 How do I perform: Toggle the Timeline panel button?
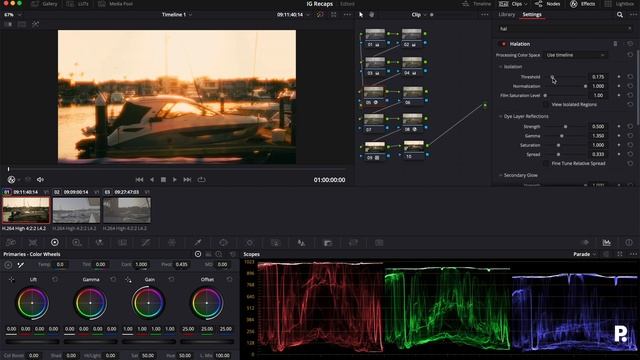tap(476, 4)
